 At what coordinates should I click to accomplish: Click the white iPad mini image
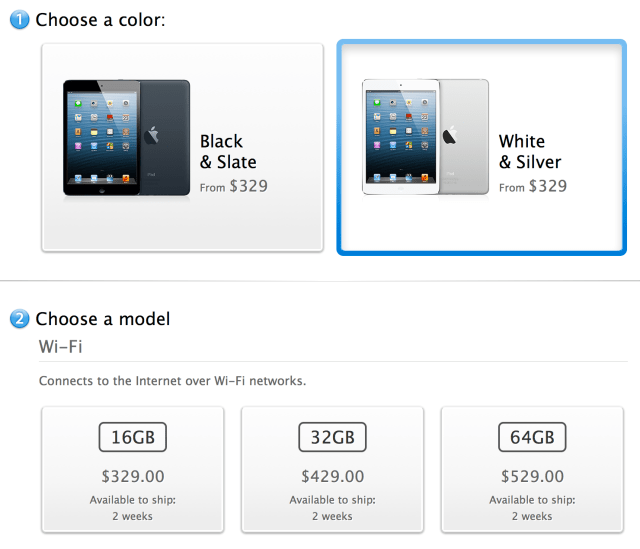click(425, 137)
